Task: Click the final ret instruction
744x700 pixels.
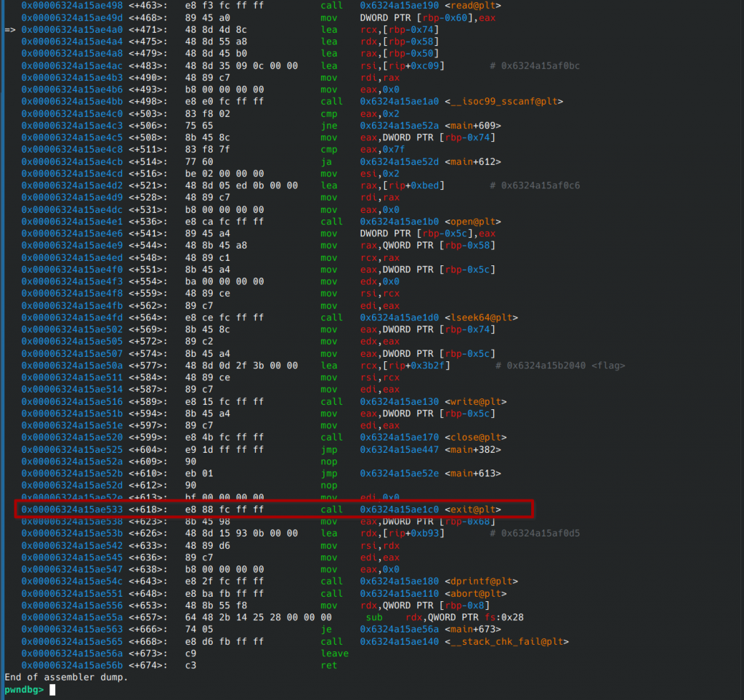Action: pos(328,665)
